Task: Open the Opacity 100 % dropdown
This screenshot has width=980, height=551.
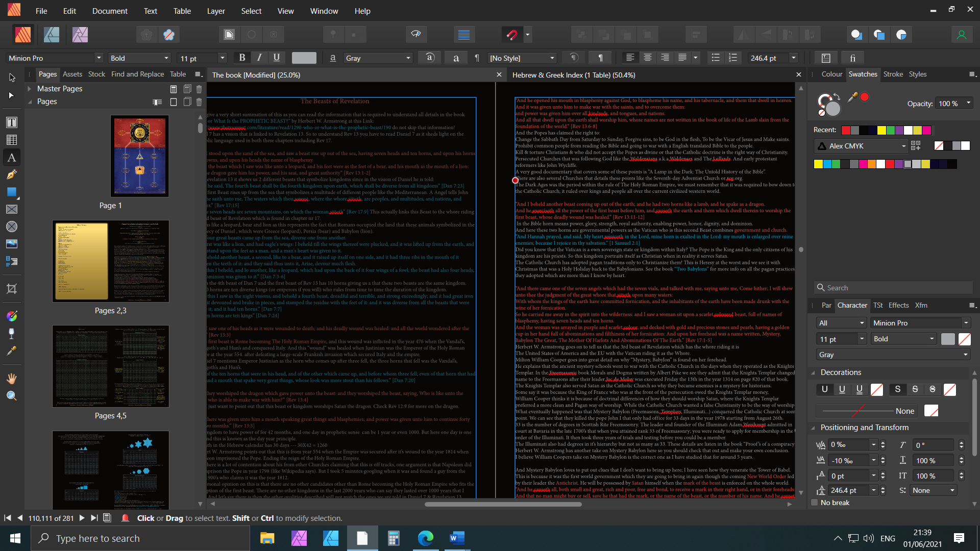Action: pos(954,104)
